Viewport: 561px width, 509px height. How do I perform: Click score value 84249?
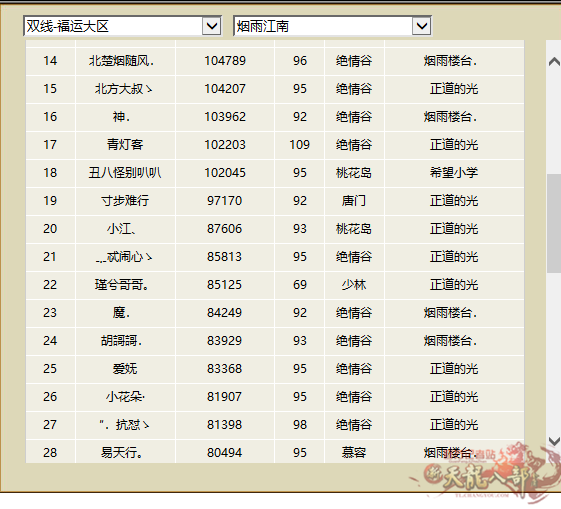coord(225,313)
